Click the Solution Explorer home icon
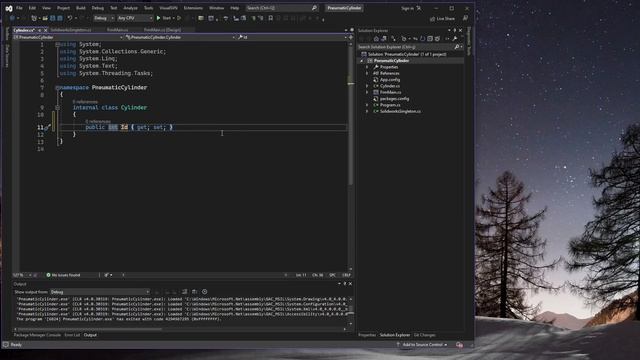 coord(376,39)
